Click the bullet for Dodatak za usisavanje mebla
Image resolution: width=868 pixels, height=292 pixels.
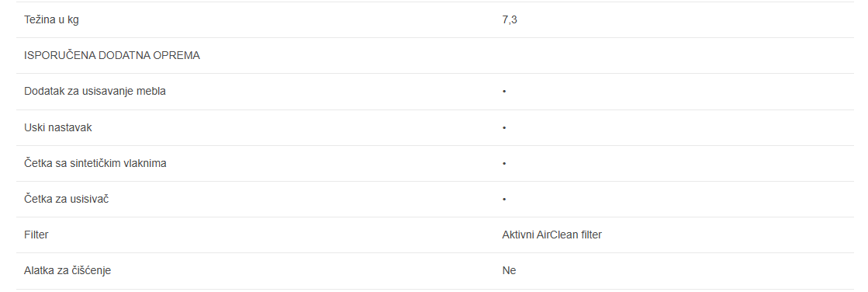(504, 92)
